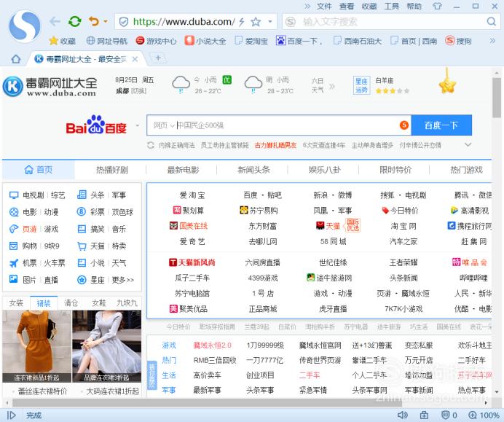Open a new tab with the plus button

click(x=158, y=58)
